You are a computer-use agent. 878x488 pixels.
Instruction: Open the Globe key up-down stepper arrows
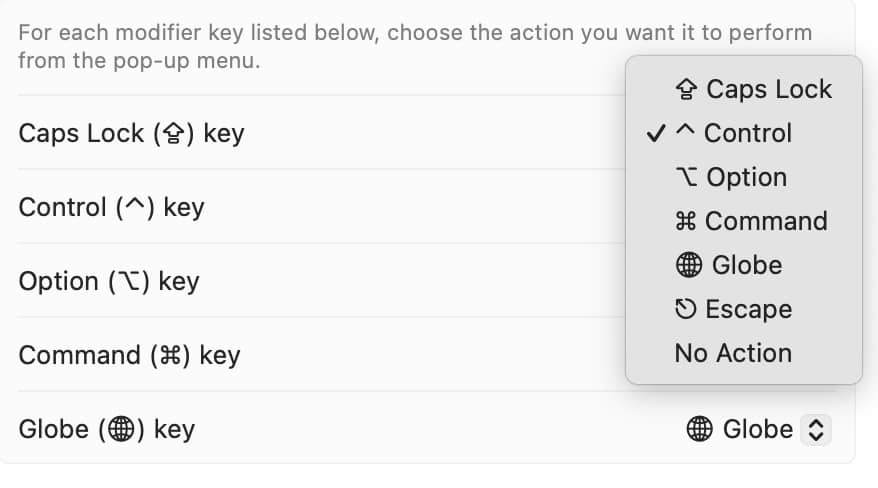(816, 430)
